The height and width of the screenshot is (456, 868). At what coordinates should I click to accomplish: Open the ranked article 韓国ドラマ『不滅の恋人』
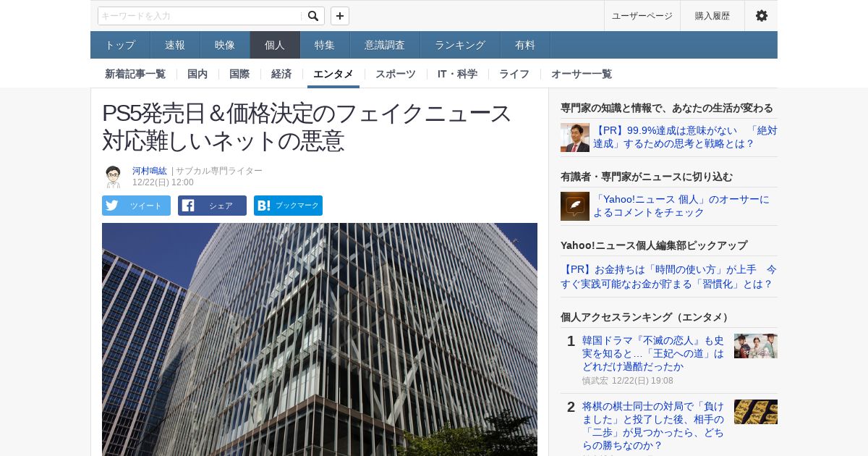(x=653, y=353)
